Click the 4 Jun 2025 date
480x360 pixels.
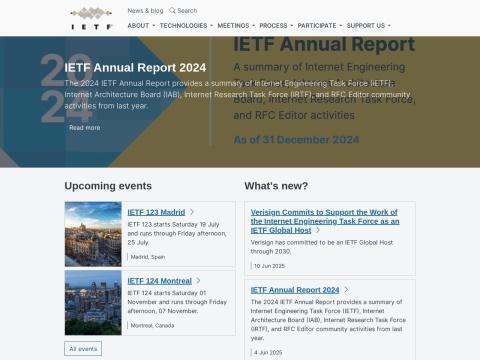point(268,352)
